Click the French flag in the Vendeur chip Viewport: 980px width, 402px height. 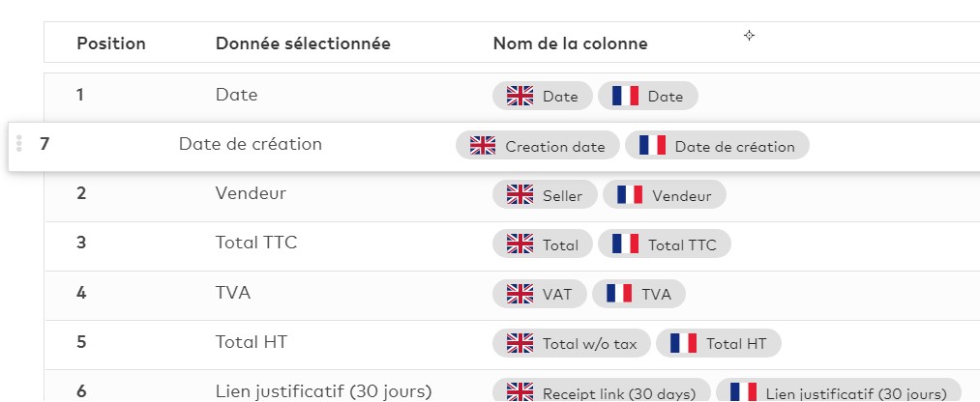point(630,195)
